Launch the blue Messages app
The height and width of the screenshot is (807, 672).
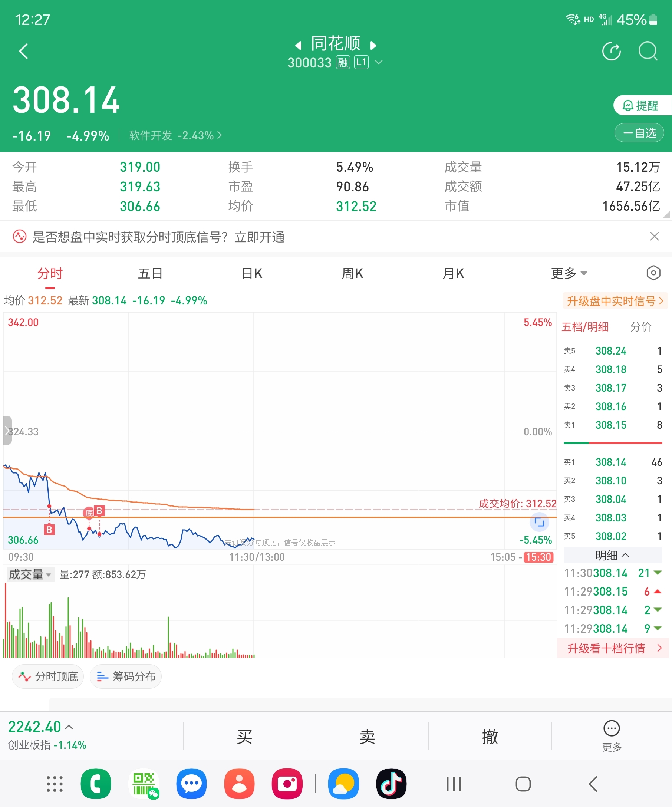[191, 784]
